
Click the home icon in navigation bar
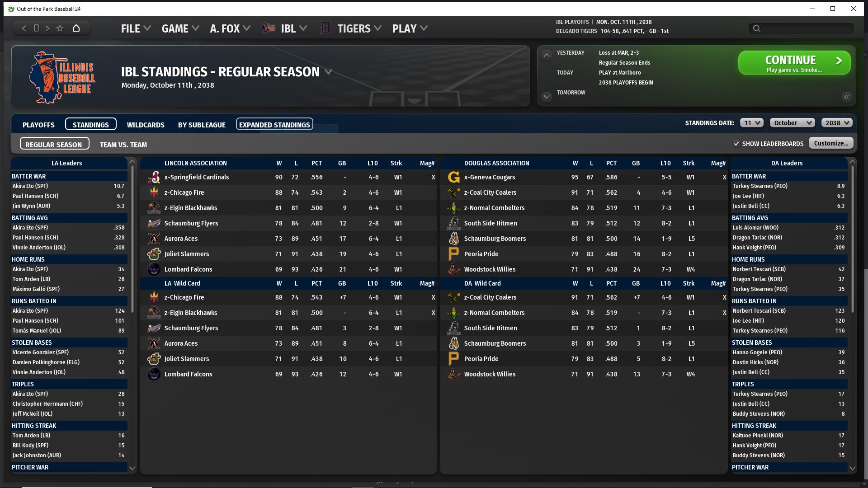coord(76,28)
